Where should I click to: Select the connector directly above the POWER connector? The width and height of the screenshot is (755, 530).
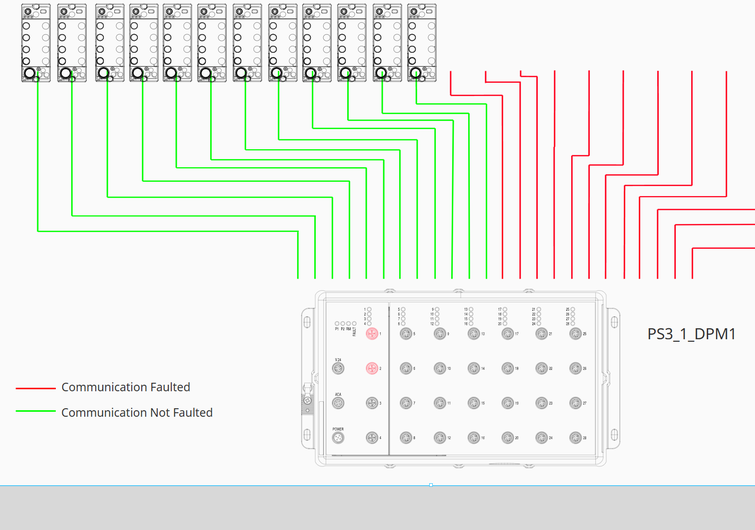(x=338, y=403)
